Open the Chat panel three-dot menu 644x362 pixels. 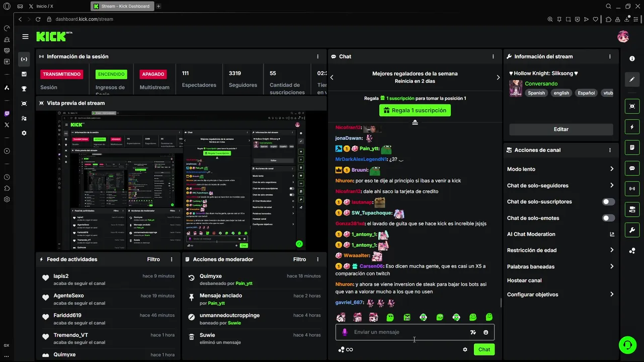(x=493, y=57)
